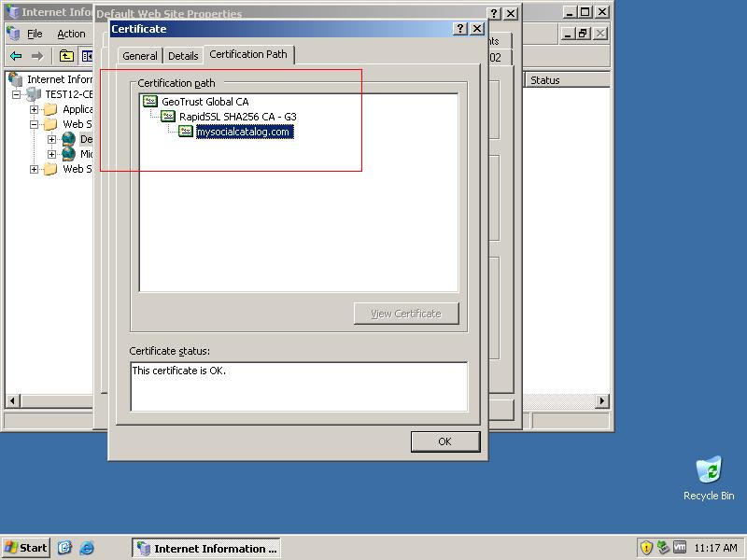Click the Start button

26,548
